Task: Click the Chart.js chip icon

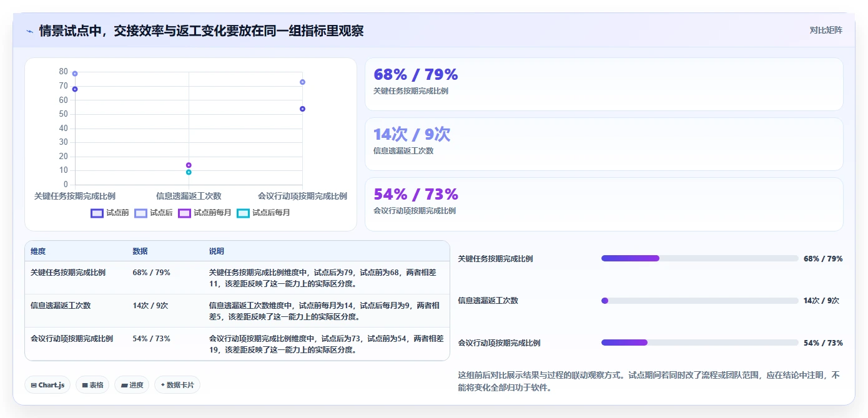Action: [x=34, y=386]
